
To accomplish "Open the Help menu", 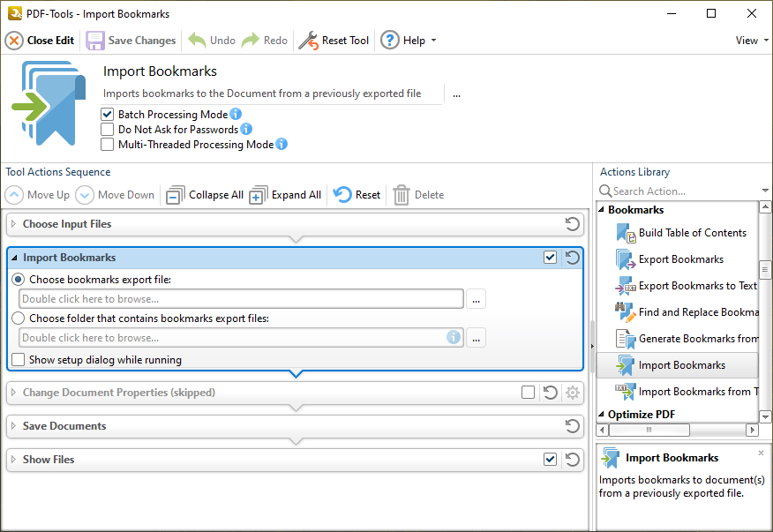I will point(409,40).
